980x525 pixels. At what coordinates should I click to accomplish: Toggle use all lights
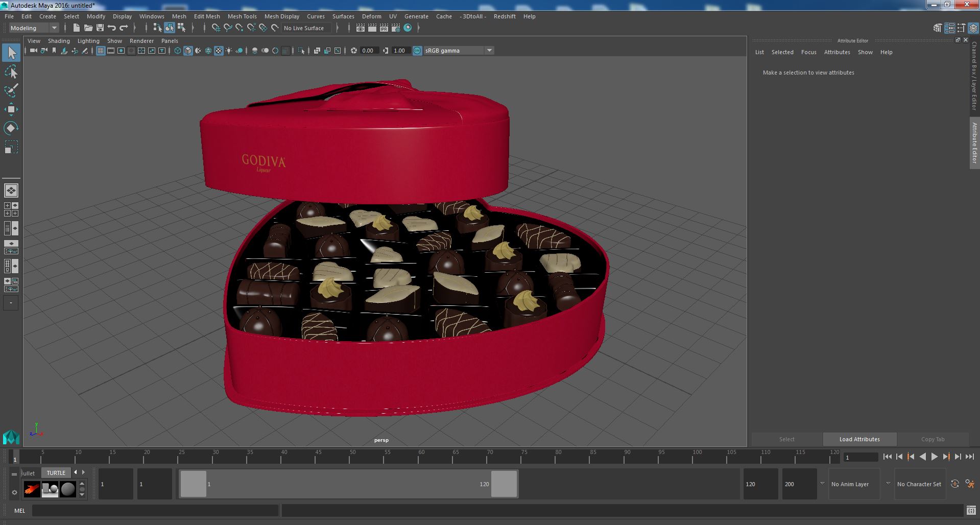pos(229,51)
